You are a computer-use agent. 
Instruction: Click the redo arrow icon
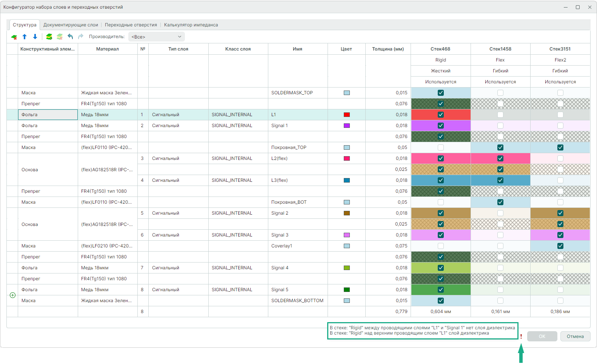80,37
